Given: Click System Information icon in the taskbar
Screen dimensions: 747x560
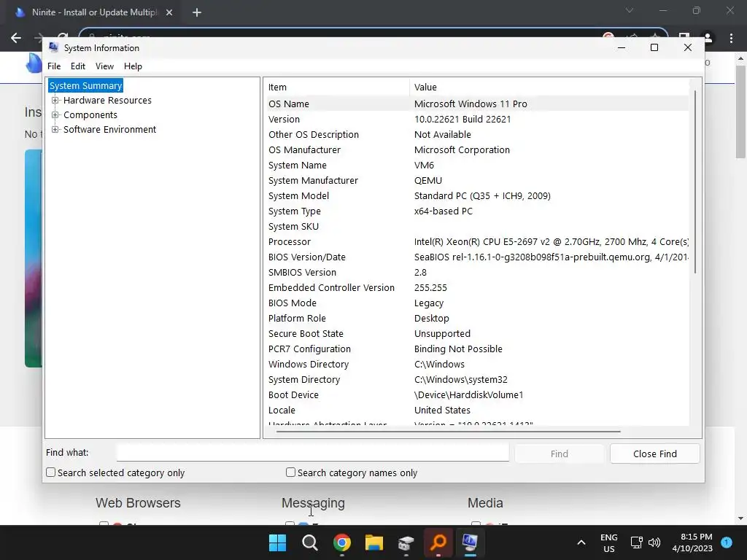Looking at the screenshot, I should tap(471, 542).
